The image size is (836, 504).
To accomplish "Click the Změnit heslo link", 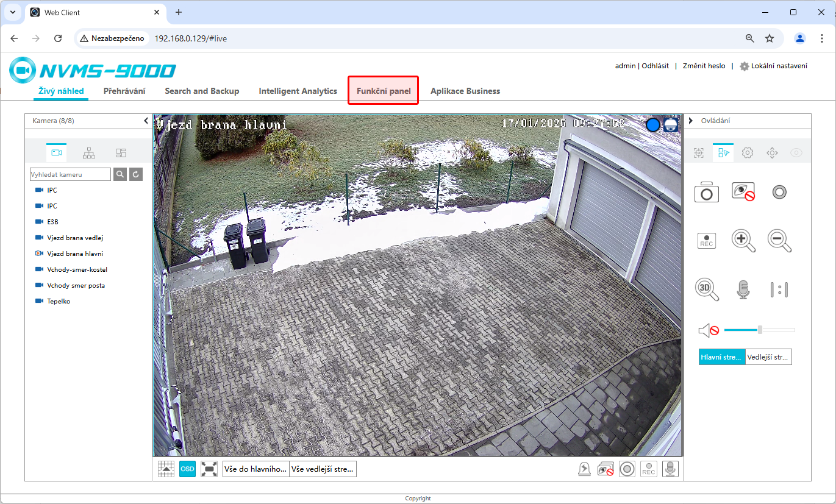I will pyautogui.click(x=704, y=66).
